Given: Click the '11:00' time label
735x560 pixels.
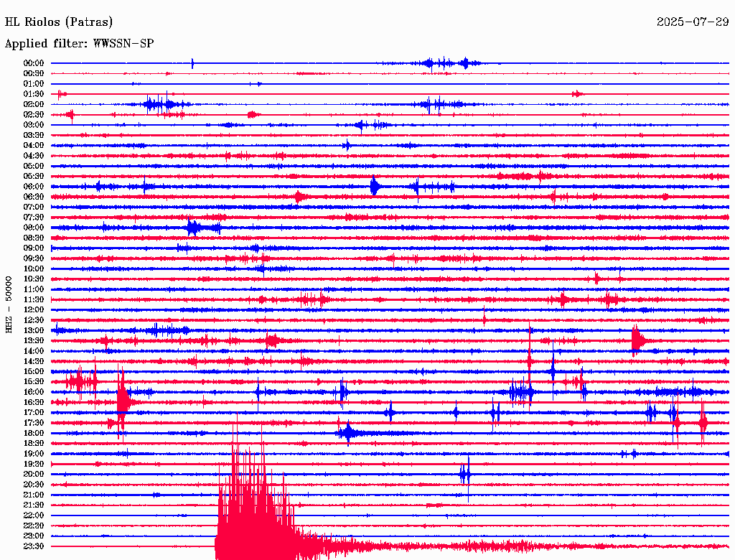Looking at the screenshot, I should pyautogui.click(x=34, y=289).
